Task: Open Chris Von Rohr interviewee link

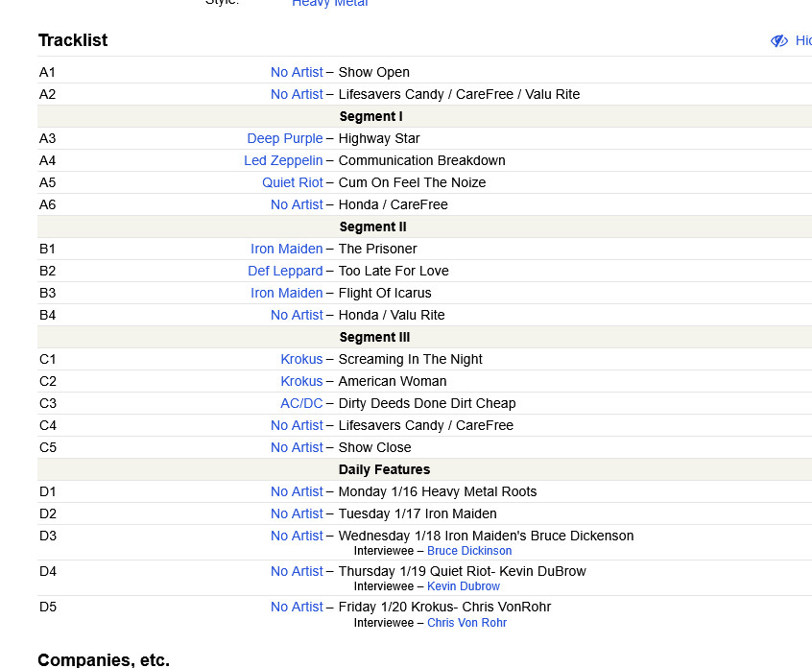Action: (466, 623)
